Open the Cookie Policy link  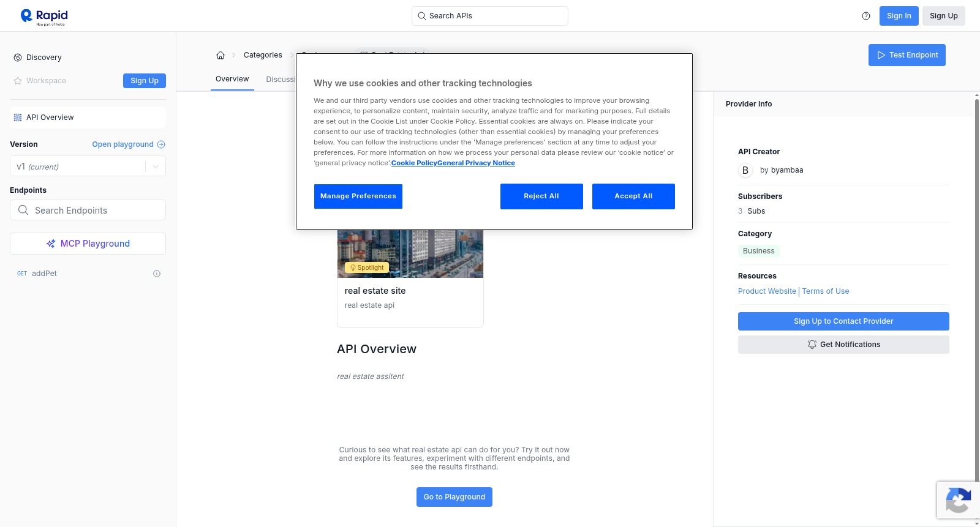tap(414, 163)
